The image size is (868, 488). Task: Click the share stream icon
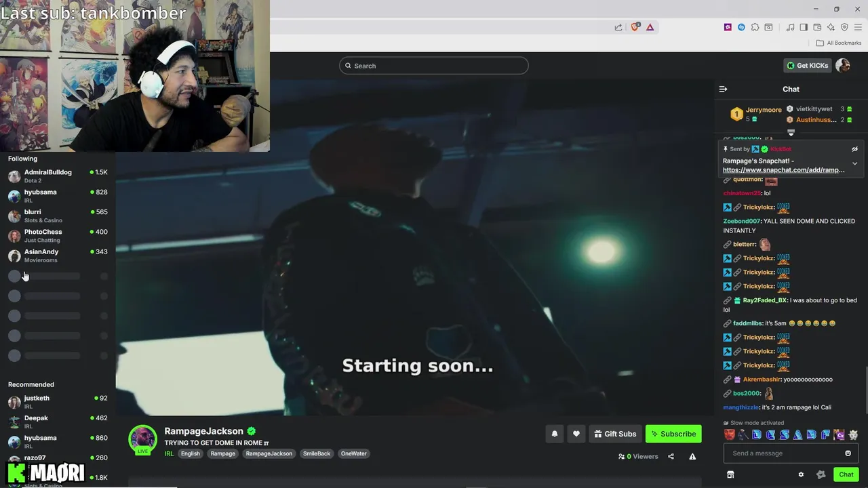tap(671, 456)
